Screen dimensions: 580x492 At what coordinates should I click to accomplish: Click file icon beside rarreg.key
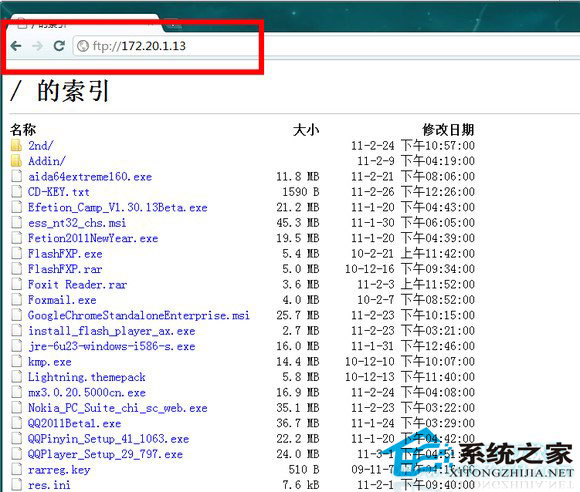tap(16, 470)
